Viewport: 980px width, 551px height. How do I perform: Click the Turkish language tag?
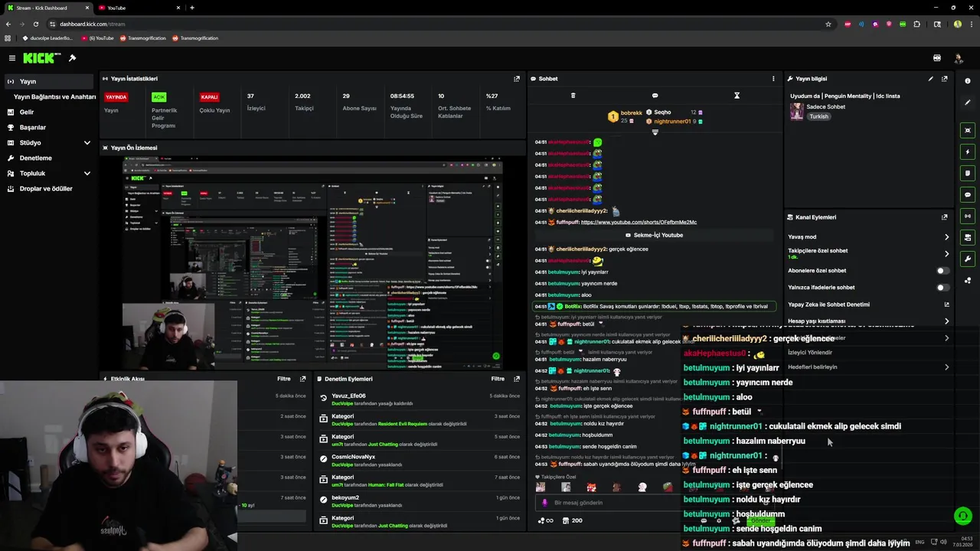tap(819, 117)
